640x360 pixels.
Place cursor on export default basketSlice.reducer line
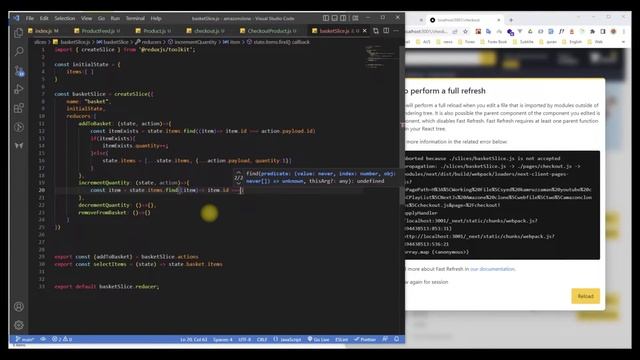click(x=107, y=287)
